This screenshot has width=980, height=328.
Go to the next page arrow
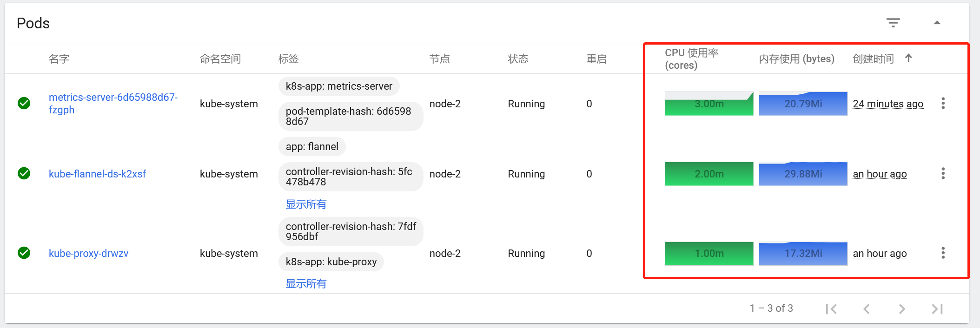[x=902, y=309]
